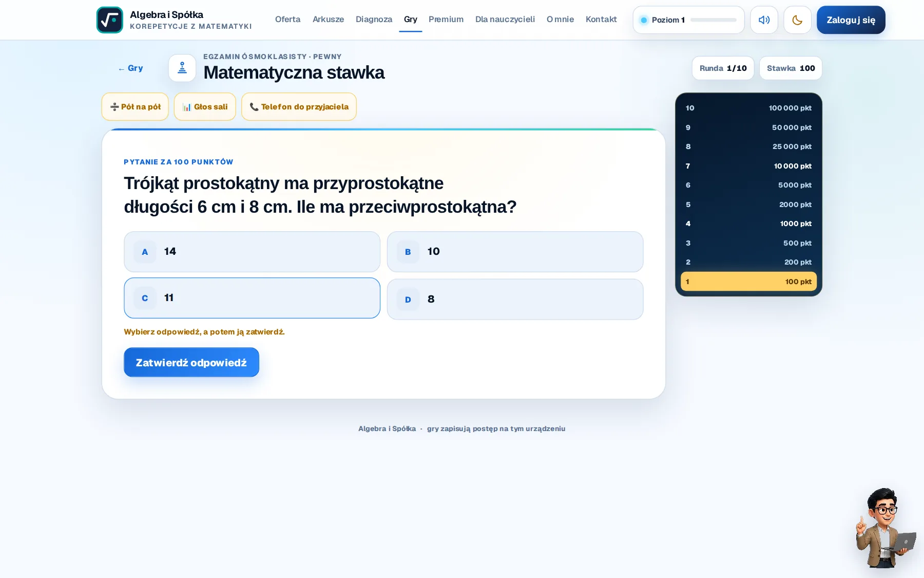Use the Głos sali lifeline
The width and height of the screenshot is (924, 578).
point(205,107)
